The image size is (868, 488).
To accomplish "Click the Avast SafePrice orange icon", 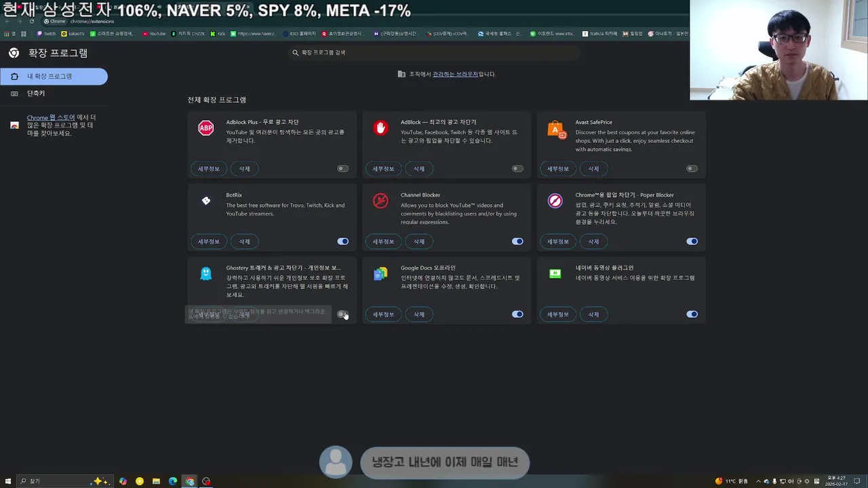I will click(556, 129).
